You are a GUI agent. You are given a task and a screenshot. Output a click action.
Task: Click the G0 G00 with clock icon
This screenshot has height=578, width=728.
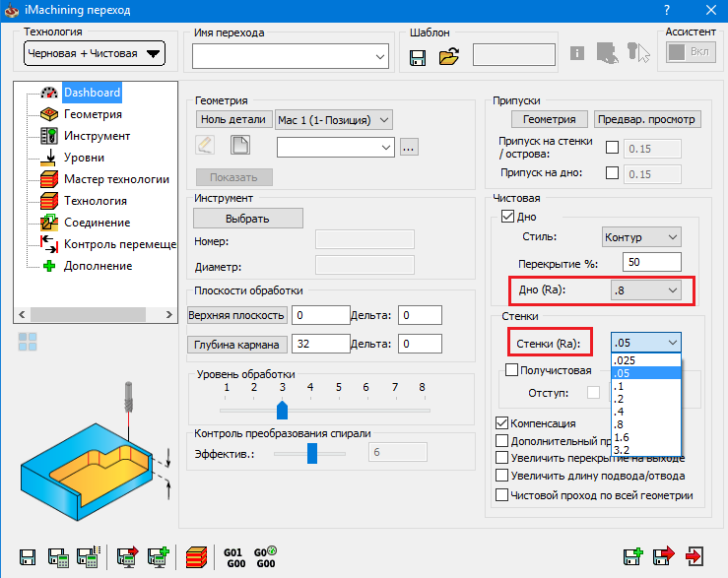click(266, 557)
